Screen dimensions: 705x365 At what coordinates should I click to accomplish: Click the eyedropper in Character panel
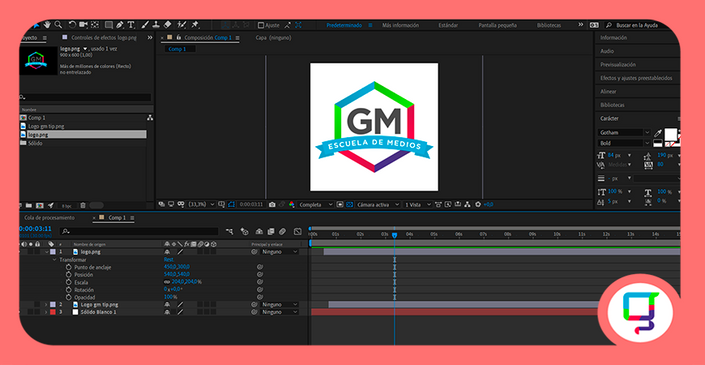tap(657, 134)
